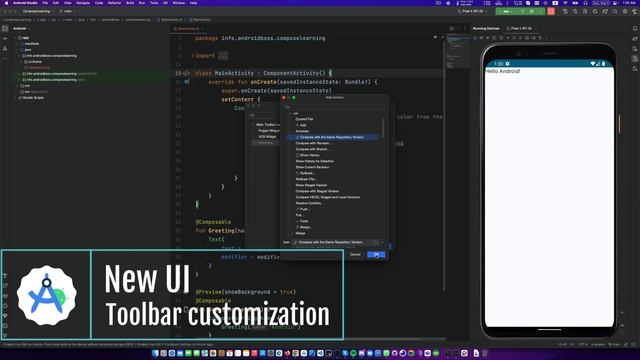
Task: Select 'Show History for Selection' action
Action: pos(315,161)
